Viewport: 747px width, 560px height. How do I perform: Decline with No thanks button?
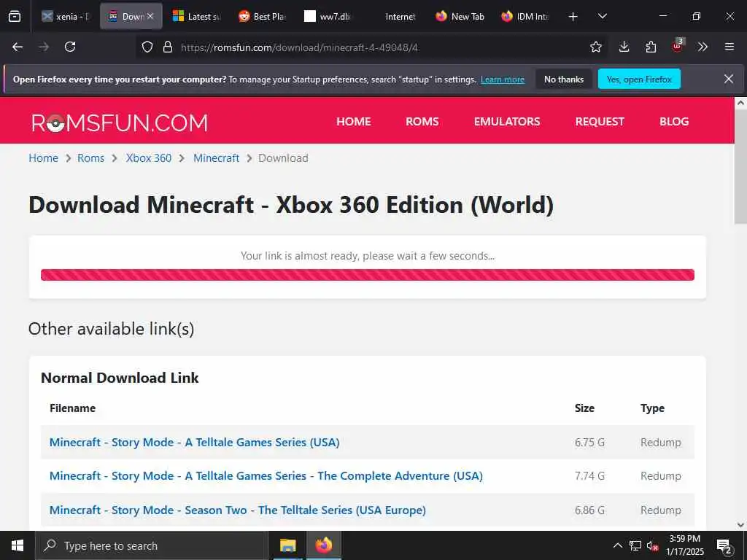coord(564,79)
